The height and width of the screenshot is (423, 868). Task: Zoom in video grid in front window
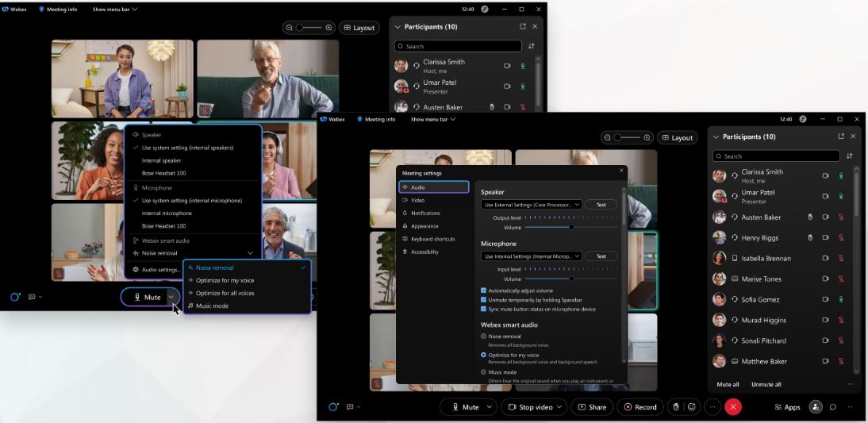pos(647,137)
